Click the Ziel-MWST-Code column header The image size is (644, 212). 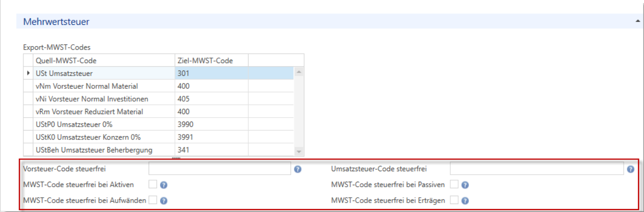pos(212,61)
